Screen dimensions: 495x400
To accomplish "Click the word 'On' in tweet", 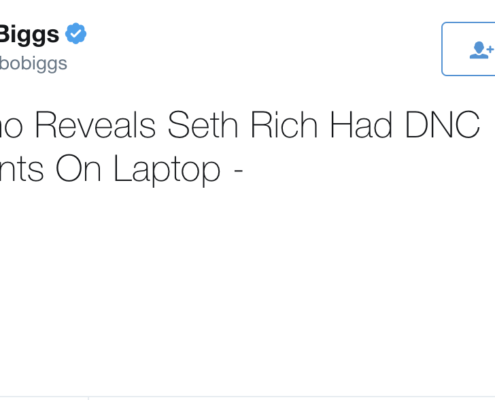I will 78,169.
